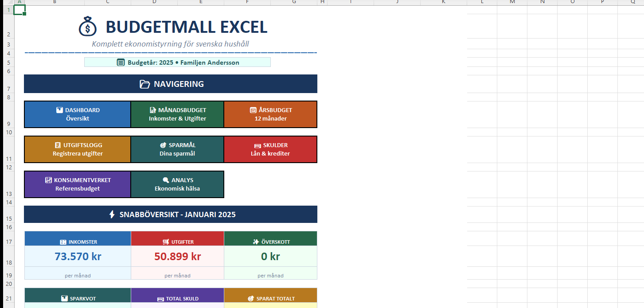Screen dimensions: 644x308
Task: Select 'per månad' under INKOMSTER
Action: coord(78,275)
